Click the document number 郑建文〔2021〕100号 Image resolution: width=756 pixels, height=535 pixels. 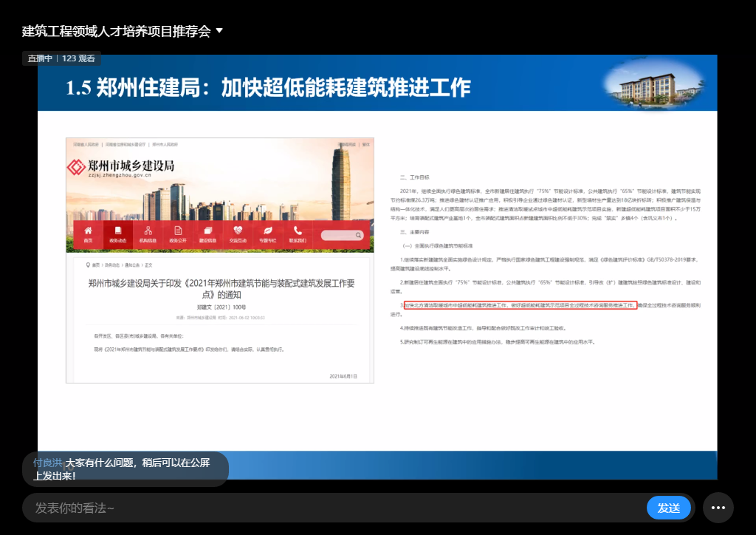coord(221,307)
